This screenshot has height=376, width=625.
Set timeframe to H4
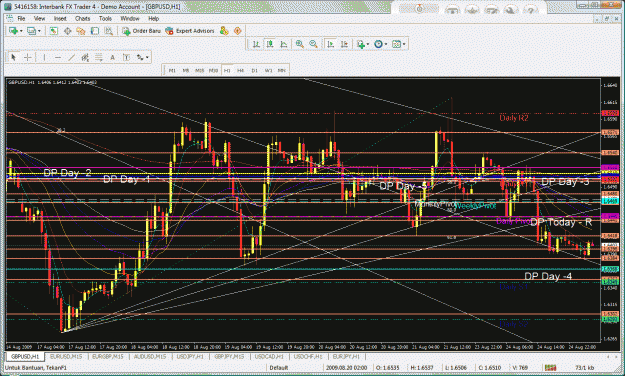[240, 70]
